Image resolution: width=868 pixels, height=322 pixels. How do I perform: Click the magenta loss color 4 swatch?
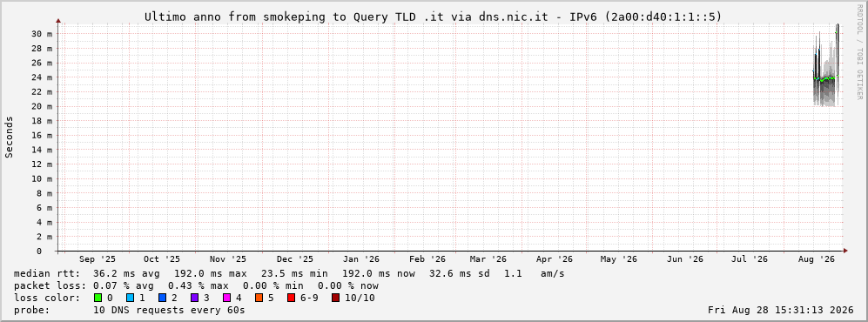tap(226, 299)
